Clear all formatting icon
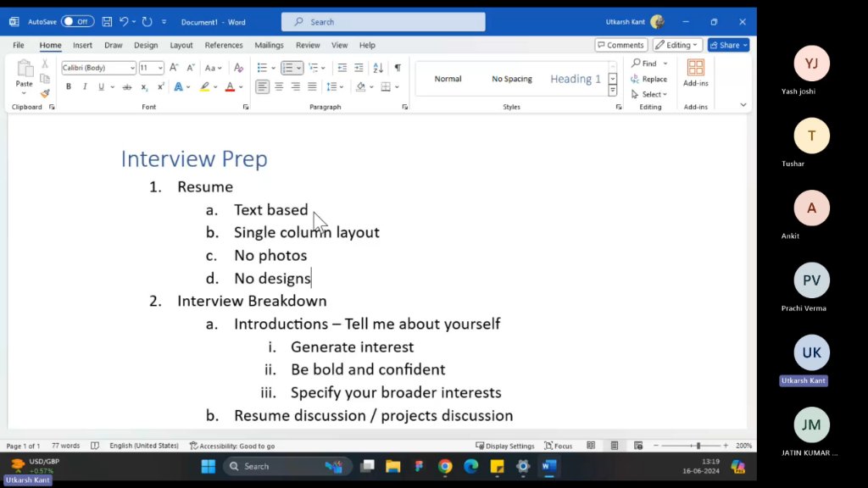The width and height of the screenshot is (868, 488). click(238, 68)
